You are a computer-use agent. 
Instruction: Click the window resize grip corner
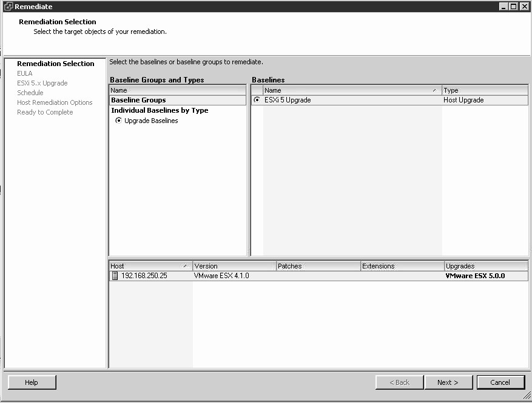(527, 396)
